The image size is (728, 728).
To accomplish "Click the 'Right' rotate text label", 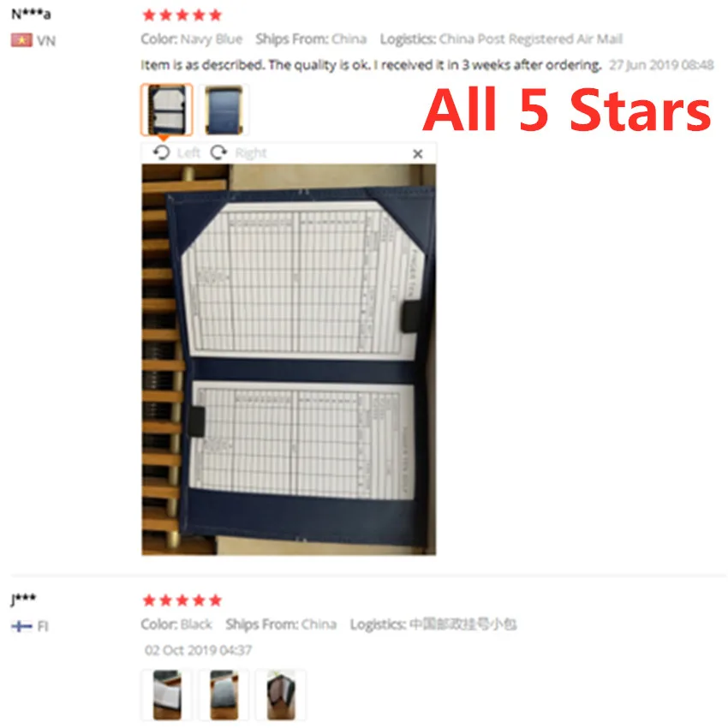I will coord(251,152).
